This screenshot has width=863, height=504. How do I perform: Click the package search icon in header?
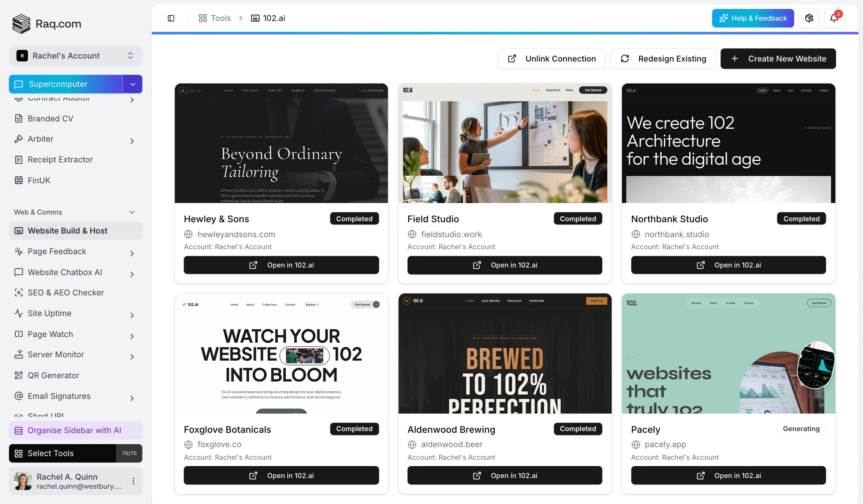809,18
